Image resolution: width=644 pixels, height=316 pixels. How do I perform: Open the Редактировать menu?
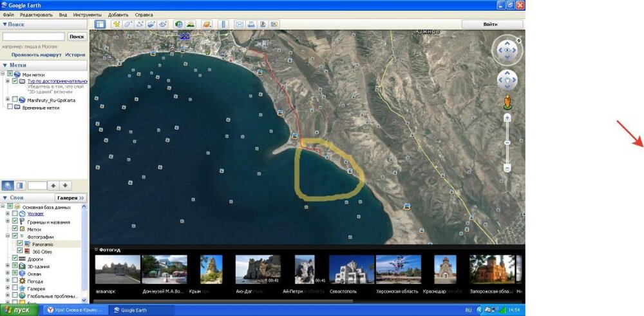[x=37, y=15]
